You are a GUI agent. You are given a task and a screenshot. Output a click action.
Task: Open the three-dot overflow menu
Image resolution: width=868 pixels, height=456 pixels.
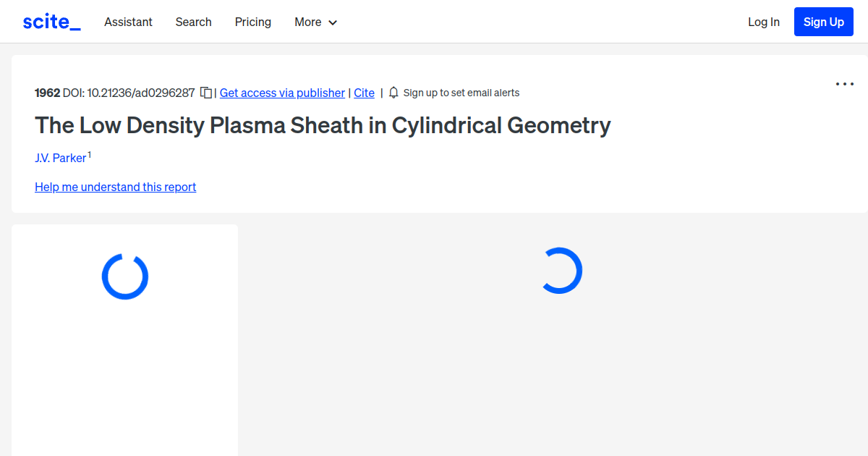click(x=844, y=84)
